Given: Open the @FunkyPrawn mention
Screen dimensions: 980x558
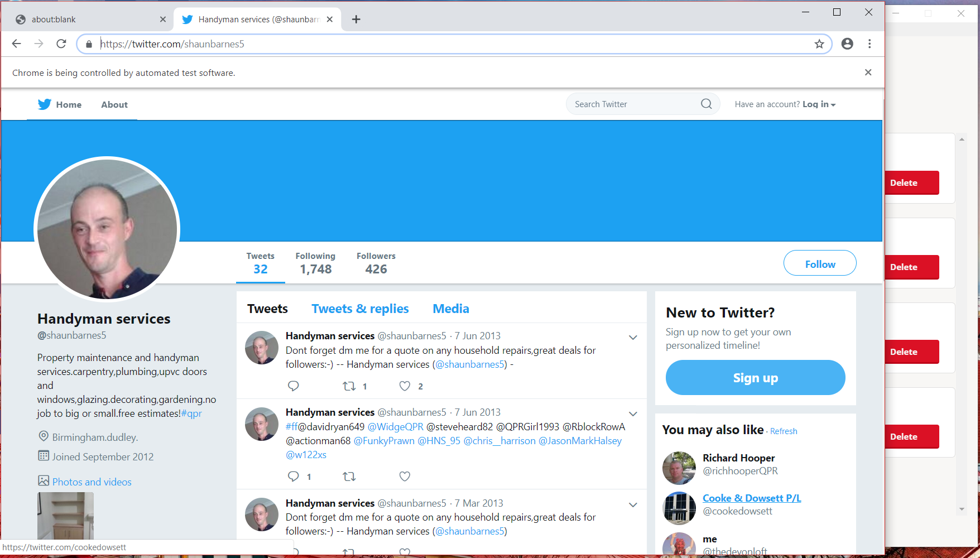Looking at the screenshot, I should tap(384, 441).
